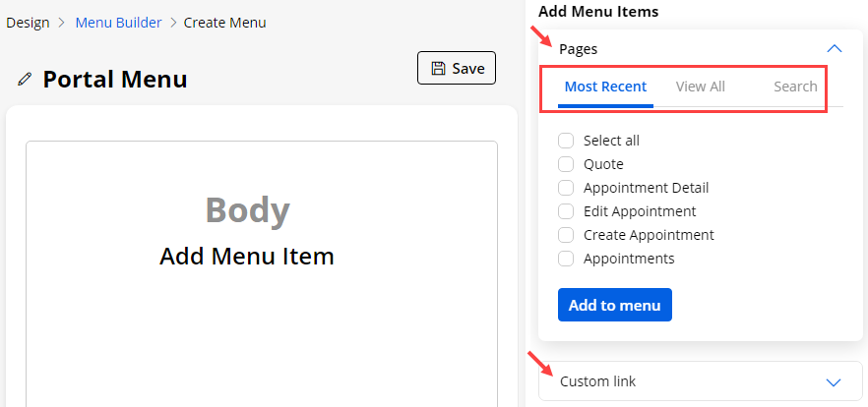
Task: Collapse the Pages panel chevron
Action: click(x=835, y=48)
